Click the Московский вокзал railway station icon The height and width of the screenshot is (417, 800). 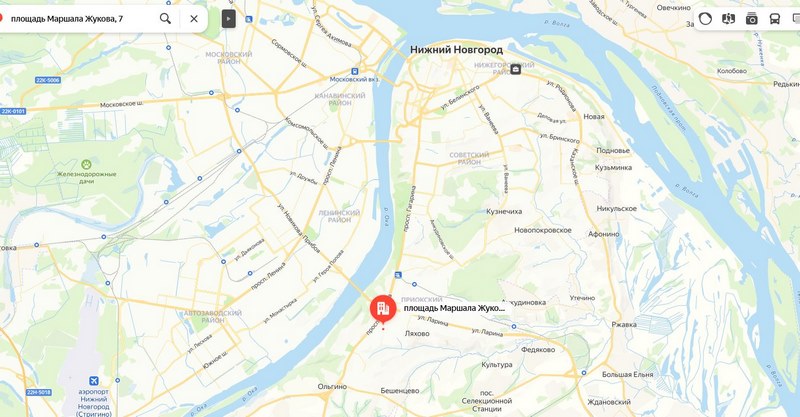(354, 71)
